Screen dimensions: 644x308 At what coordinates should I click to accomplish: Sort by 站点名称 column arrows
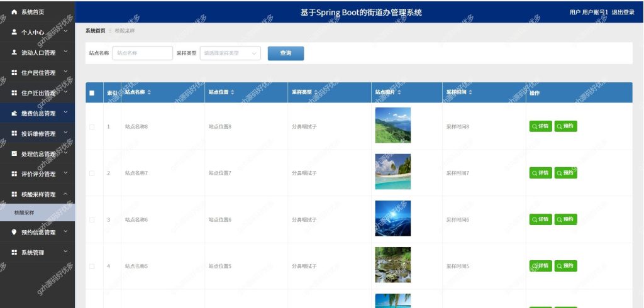point(149,92)
